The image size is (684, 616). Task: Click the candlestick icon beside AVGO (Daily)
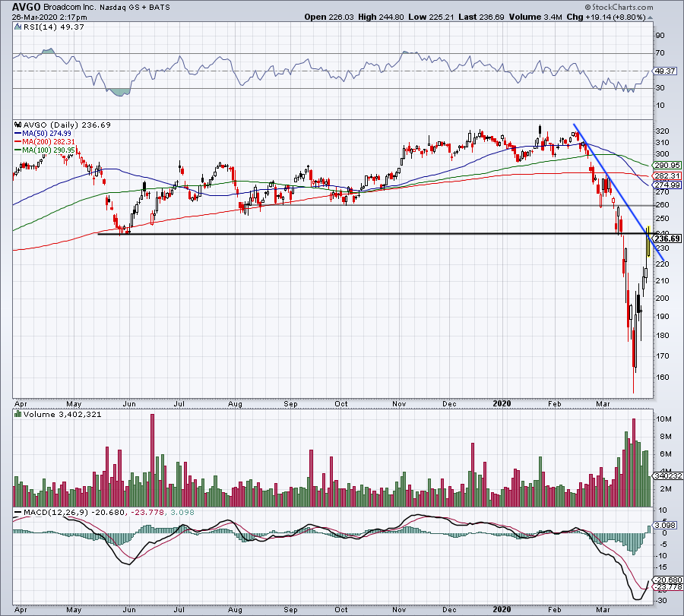point(18,125)
